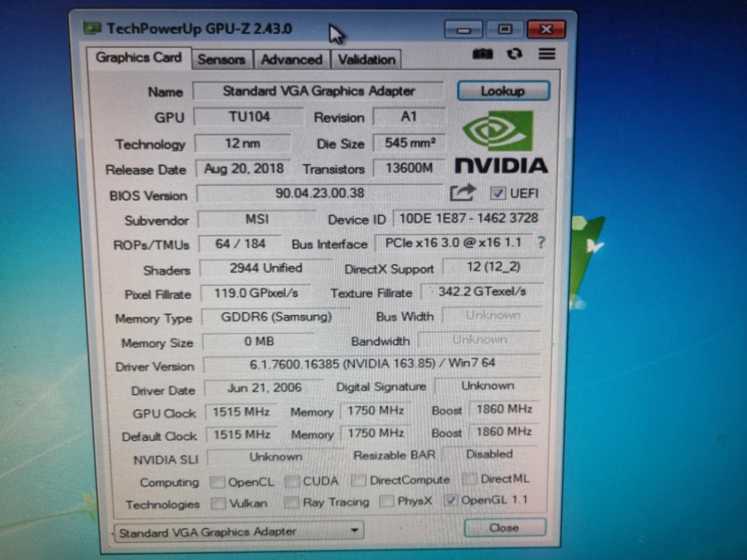Click the BIOS Version field 90.04.23.00.38

pos(320,193)
